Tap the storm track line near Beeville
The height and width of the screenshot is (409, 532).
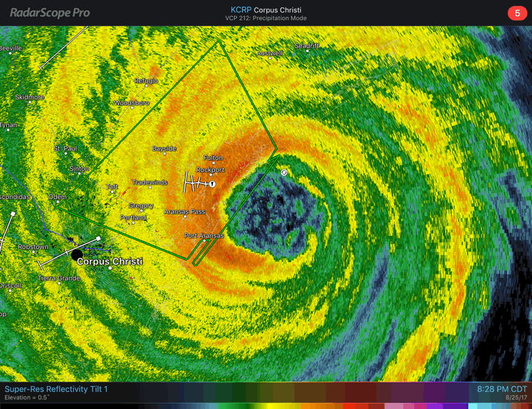click(64, 48)
